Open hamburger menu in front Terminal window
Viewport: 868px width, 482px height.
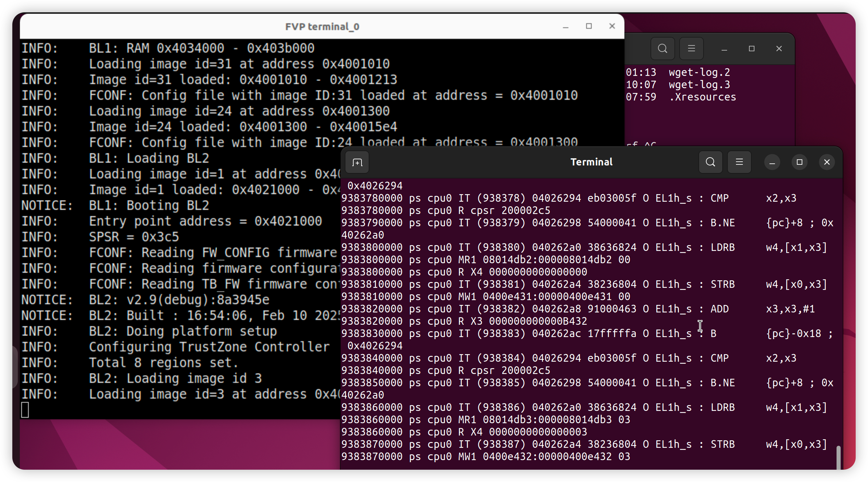click(x=739, y=162)
